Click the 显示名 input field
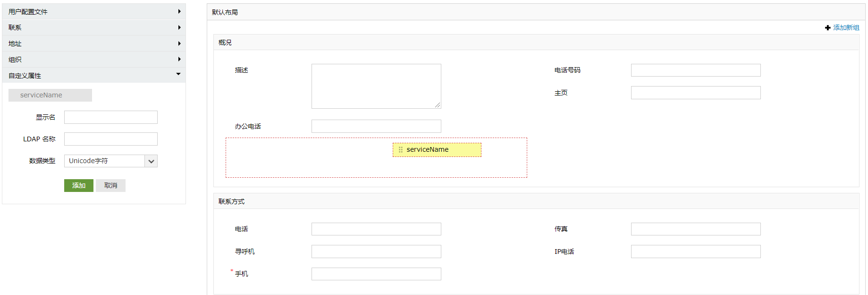The image size is (868, 295). [x=111, y=117]
